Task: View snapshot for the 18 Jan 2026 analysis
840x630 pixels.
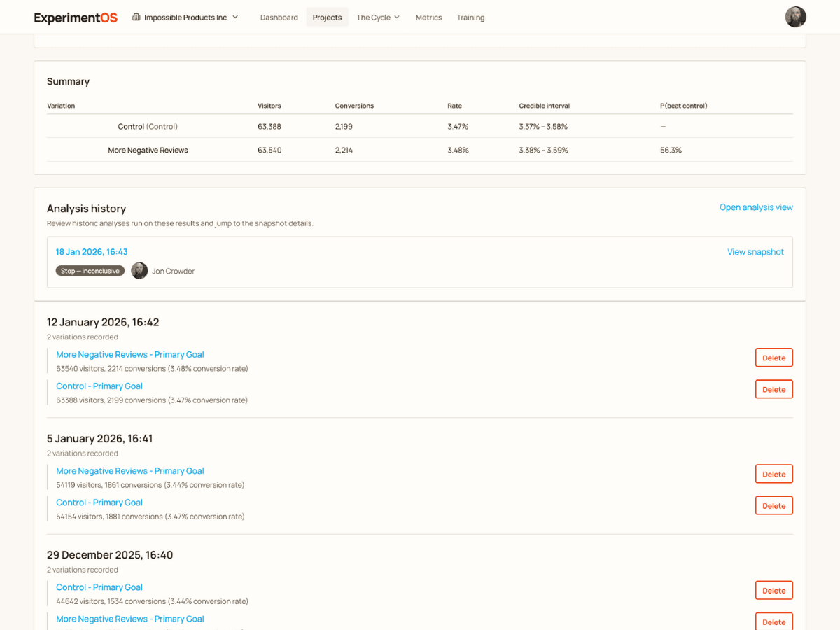Action: point(755,251)
